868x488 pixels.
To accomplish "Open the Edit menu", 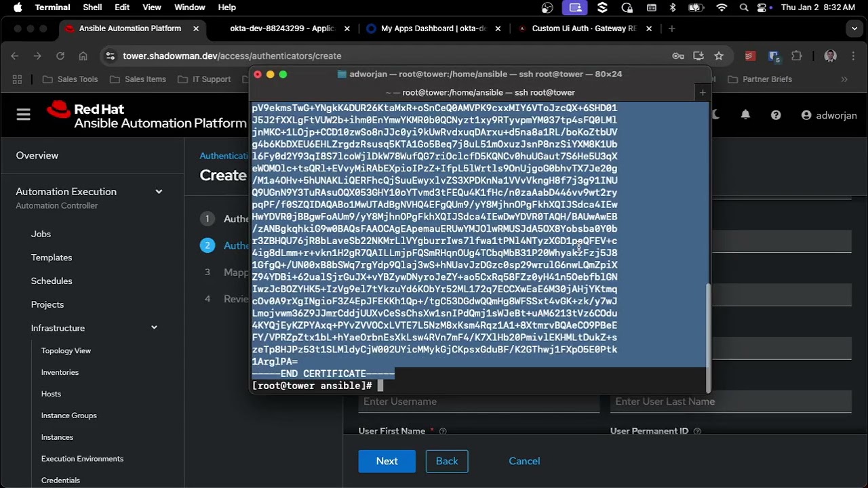I will [x=122, y=7].
